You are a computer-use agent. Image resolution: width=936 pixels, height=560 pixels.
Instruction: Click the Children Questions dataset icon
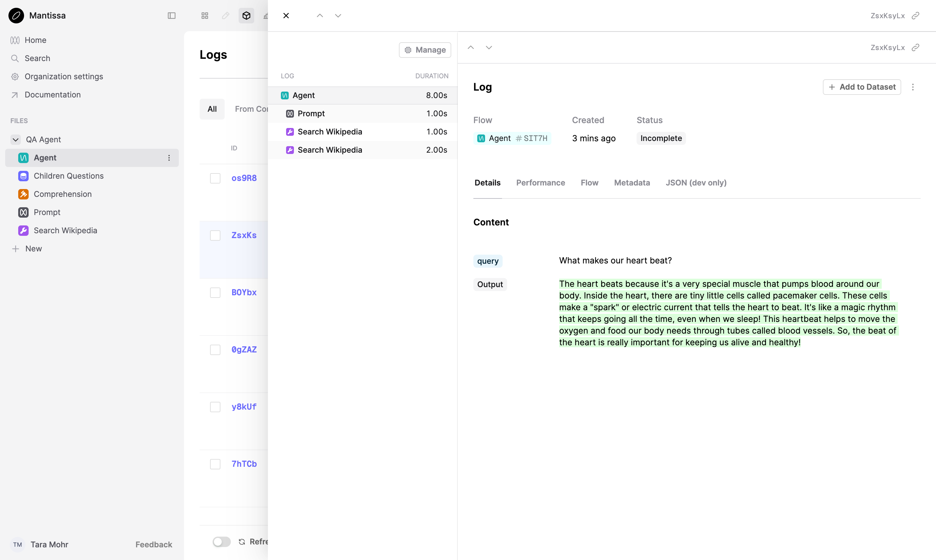click(x=23, y=176)
